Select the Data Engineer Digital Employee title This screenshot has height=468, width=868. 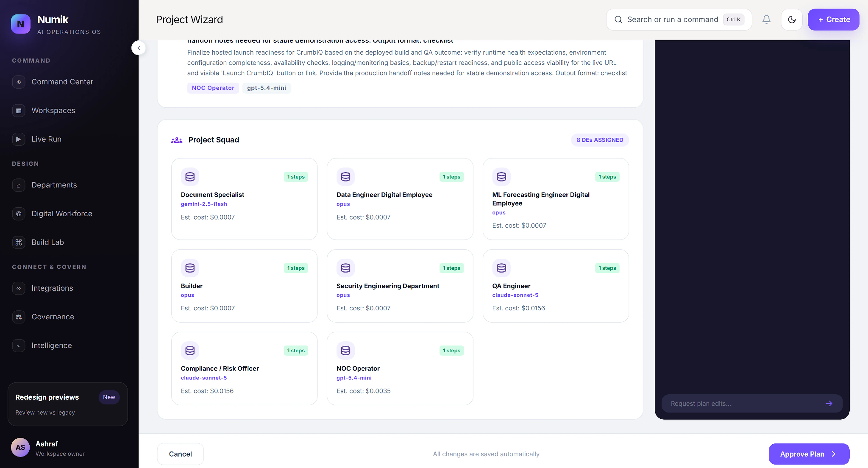[x=384, y=195]
